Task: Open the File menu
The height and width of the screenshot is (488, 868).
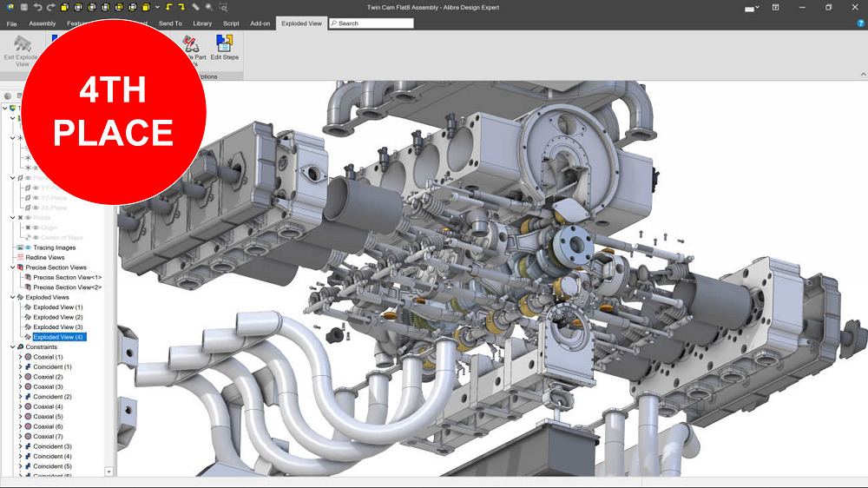Action: point(12,23)
